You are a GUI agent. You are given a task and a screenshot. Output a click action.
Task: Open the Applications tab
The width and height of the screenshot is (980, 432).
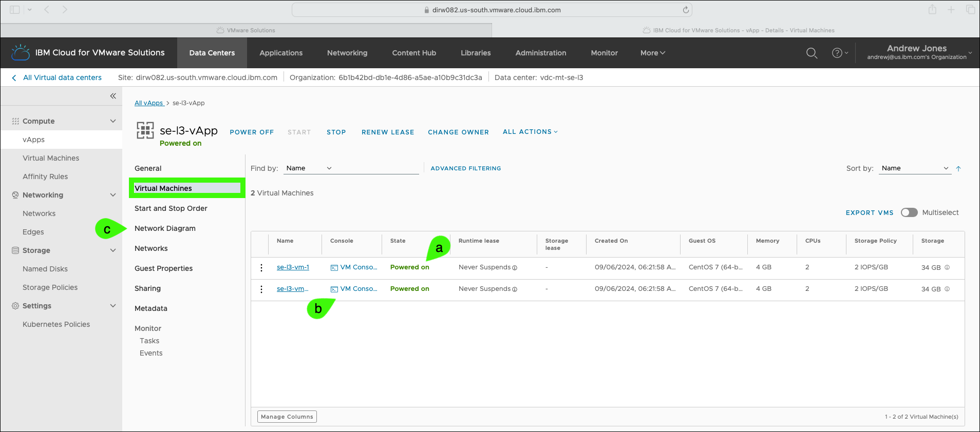(x=281, y=53)
